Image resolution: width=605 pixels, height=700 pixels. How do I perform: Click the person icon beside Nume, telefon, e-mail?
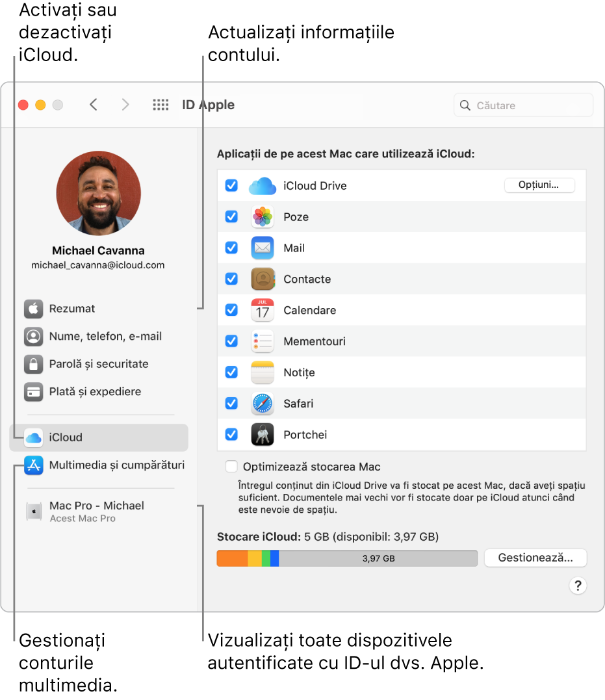34,336
